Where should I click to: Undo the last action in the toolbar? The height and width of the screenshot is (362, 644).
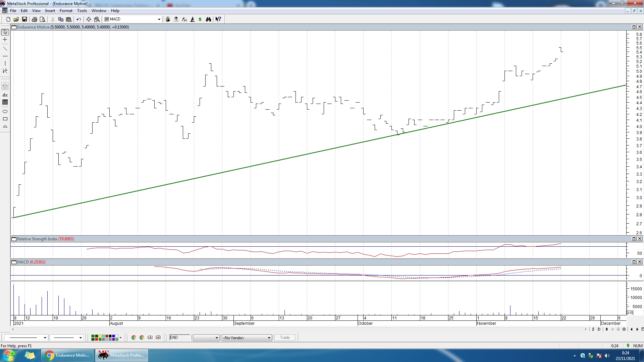79,19
